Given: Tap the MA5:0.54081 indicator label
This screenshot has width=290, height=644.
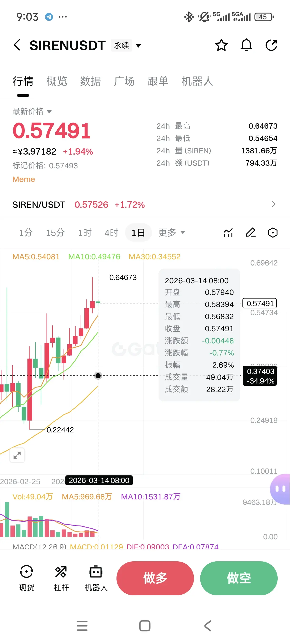Looking at the screenshot, I should click(x=36, y=256).
